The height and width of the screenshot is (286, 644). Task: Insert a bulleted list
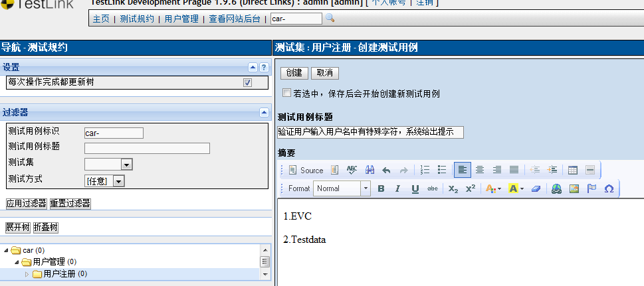click(x=442, y=170)
